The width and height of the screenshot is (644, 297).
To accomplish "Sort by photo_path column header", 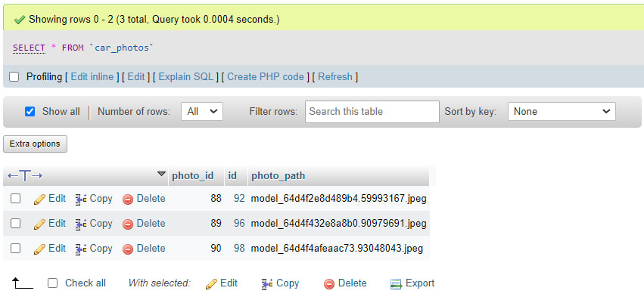I will pos(278,176).
